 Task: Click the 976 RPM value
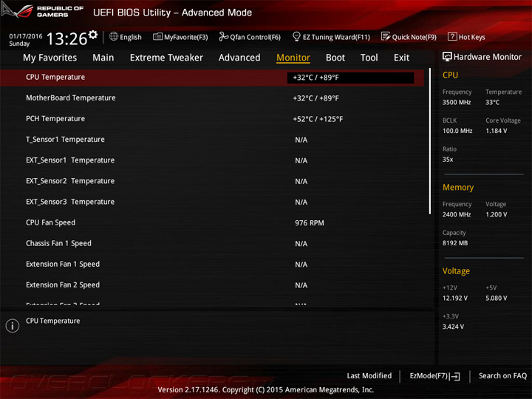(310, 223)
